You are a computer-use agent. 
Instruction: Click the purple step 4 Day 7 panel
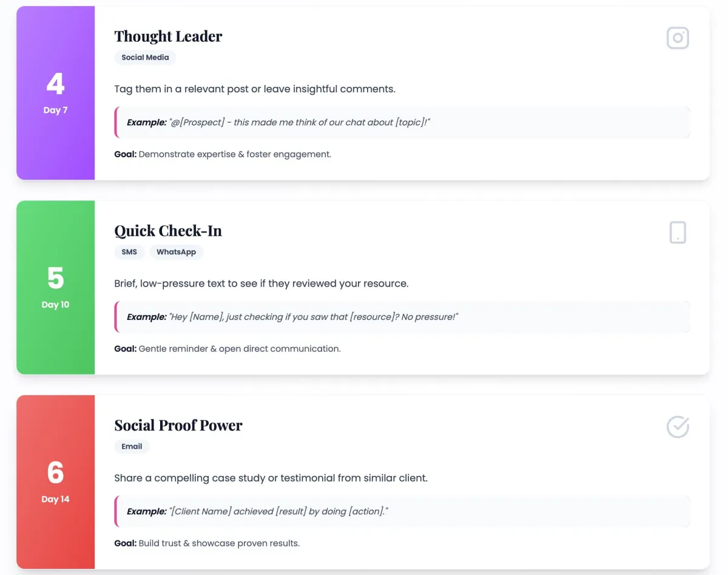pyautogui.click(x=55, y=93)
